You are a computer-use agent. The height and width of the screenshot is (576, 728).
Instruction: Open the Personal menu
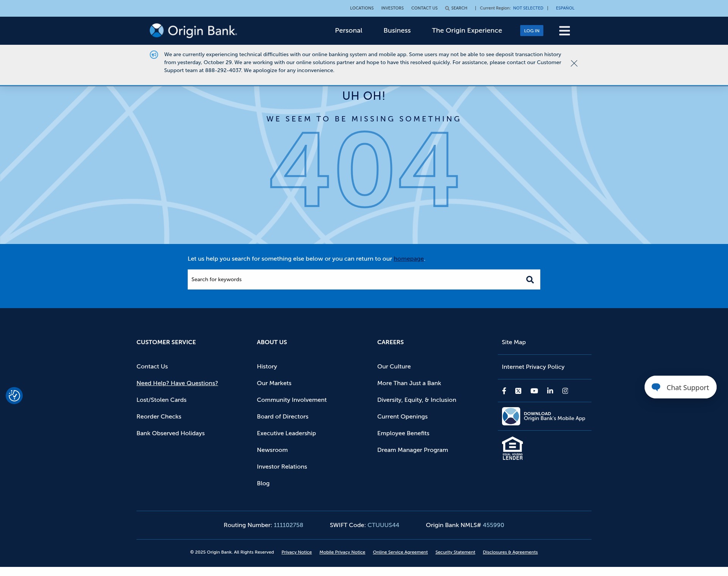pyautogui.click(x=348, y=30)
